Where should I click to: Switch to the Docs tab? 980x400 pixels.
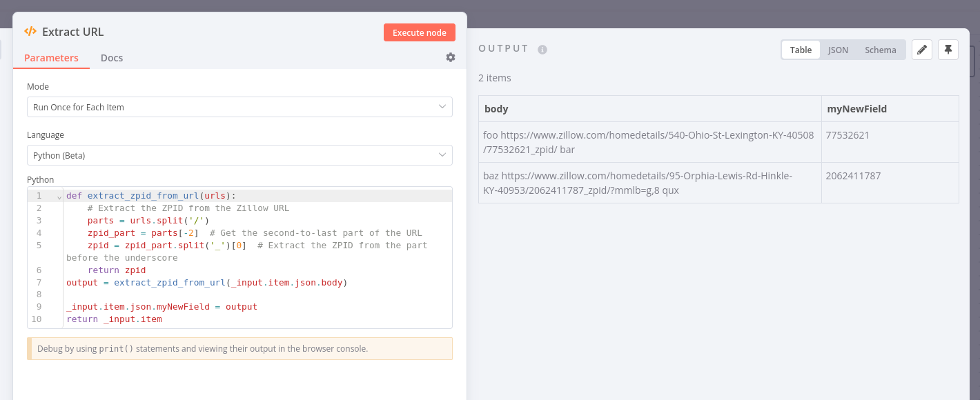click(x=112, y=58)
